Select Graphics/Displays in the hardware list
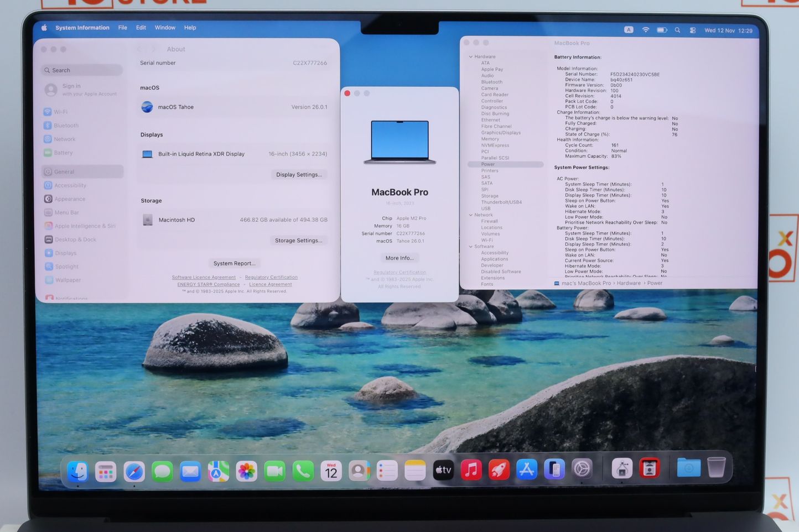This screenshot has height=532, width=799. pos(501,133)
